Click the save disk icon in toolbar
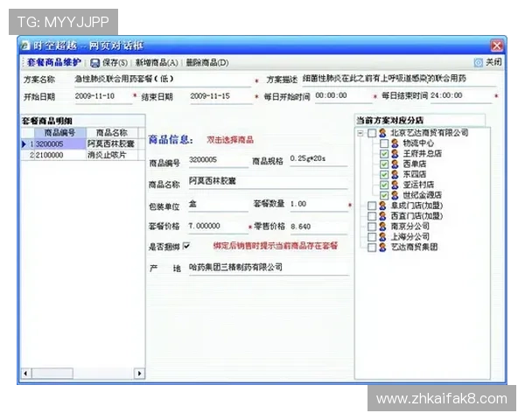Screen dimensions: 525x420 click(x=94, y=63)
